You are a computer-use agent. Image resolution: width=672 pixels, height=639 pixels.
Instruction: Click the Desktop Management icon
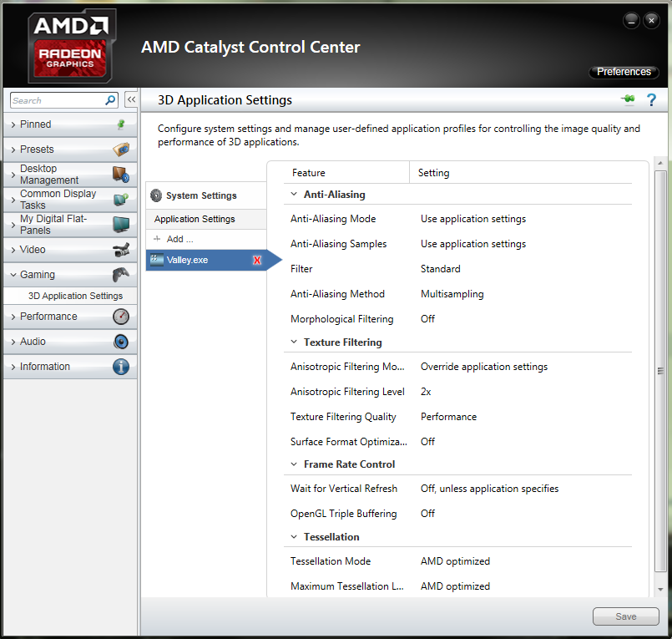(x=121, y=174)
